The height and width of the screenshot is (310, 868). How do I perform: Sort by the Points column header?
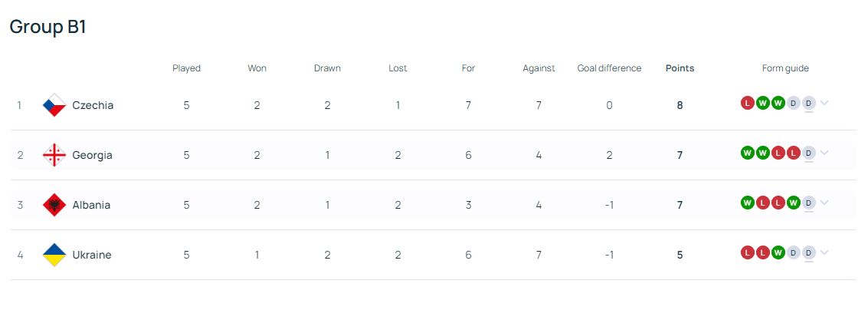point(680,68)
